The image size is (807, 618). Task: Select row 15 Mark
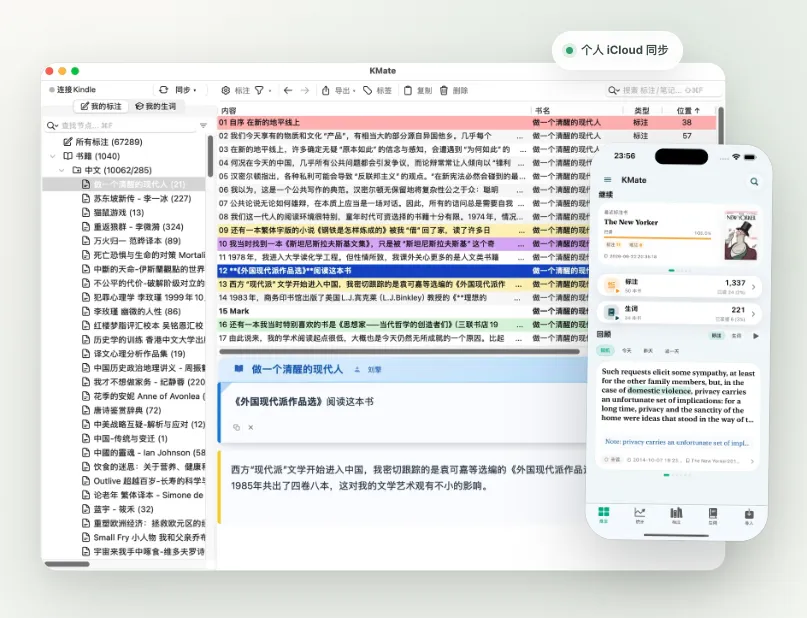[403, 311]
